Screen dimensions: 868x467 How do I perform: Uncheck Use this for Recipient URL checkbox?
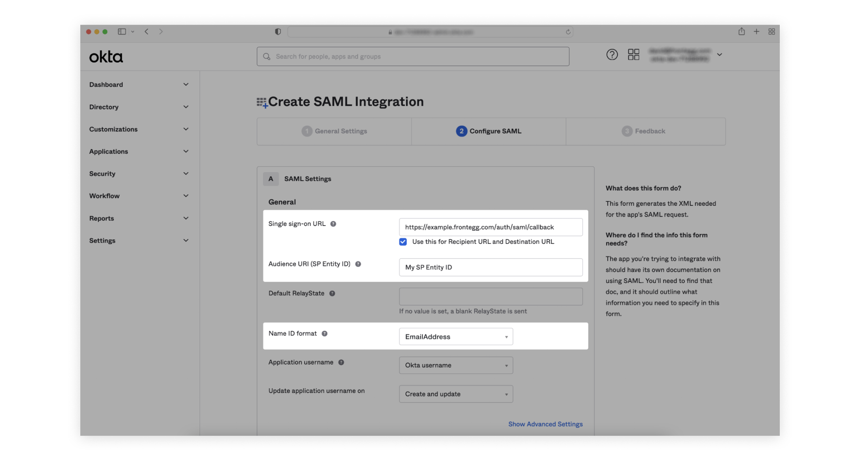coord(403,242)
